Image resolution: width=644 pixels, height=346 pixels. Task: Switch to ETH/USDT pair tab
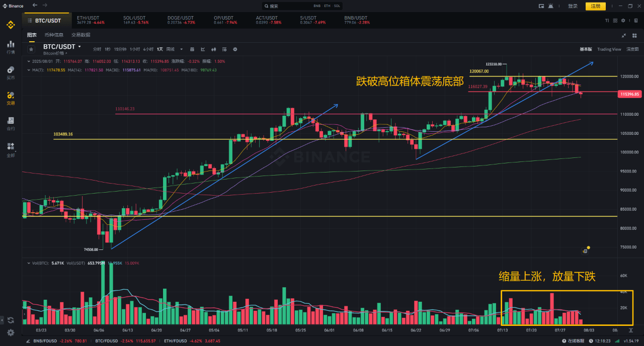coord(91,20)
